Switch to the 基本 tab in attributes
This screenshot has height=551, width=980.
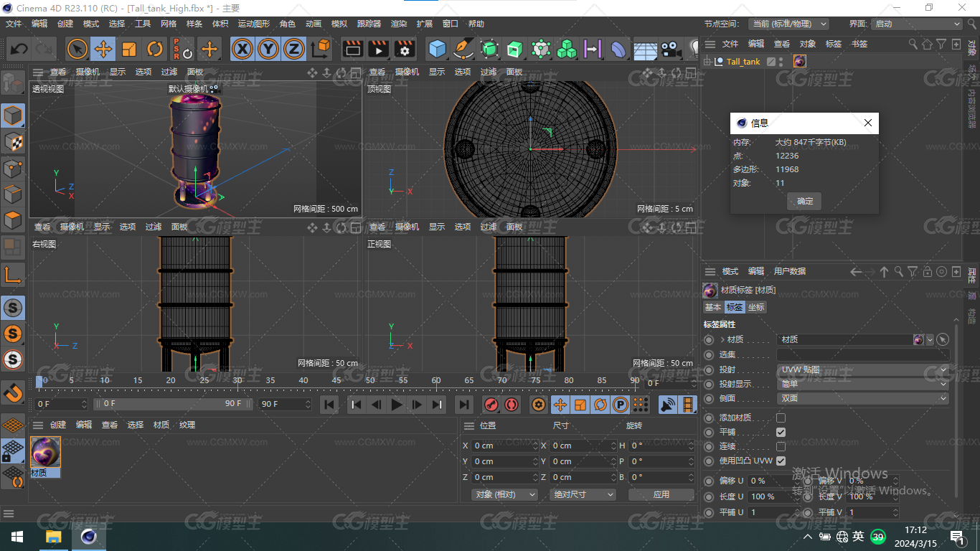(713, 307)
